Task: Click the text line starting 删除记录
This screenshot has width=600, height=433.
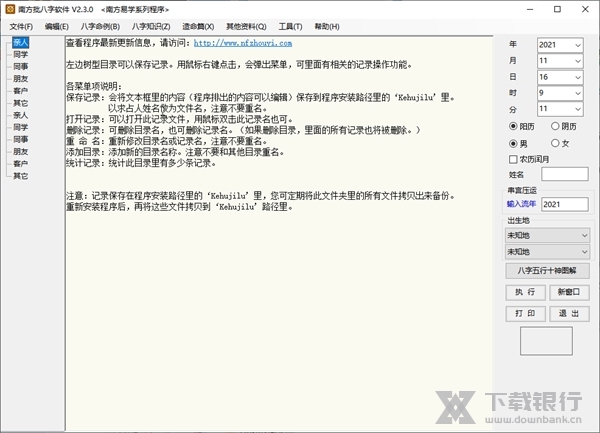Action: [x=243, y=130]
